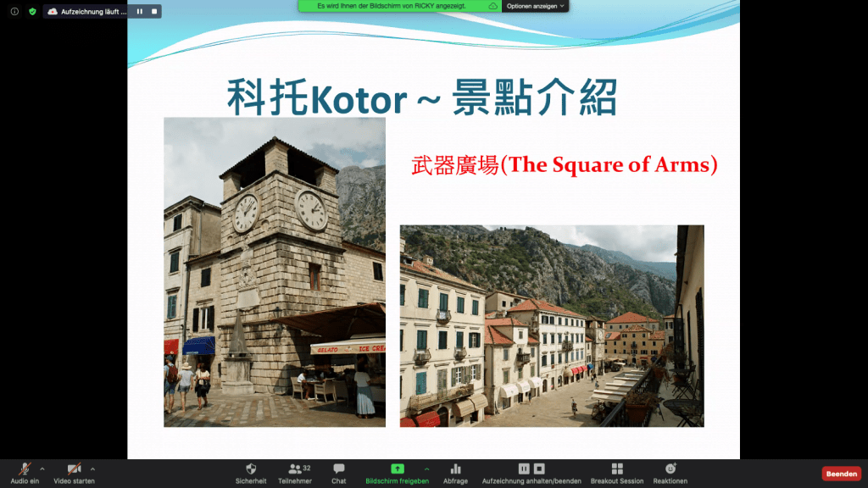
Task: Open Sicherheit shield menu
Action: 251,469
